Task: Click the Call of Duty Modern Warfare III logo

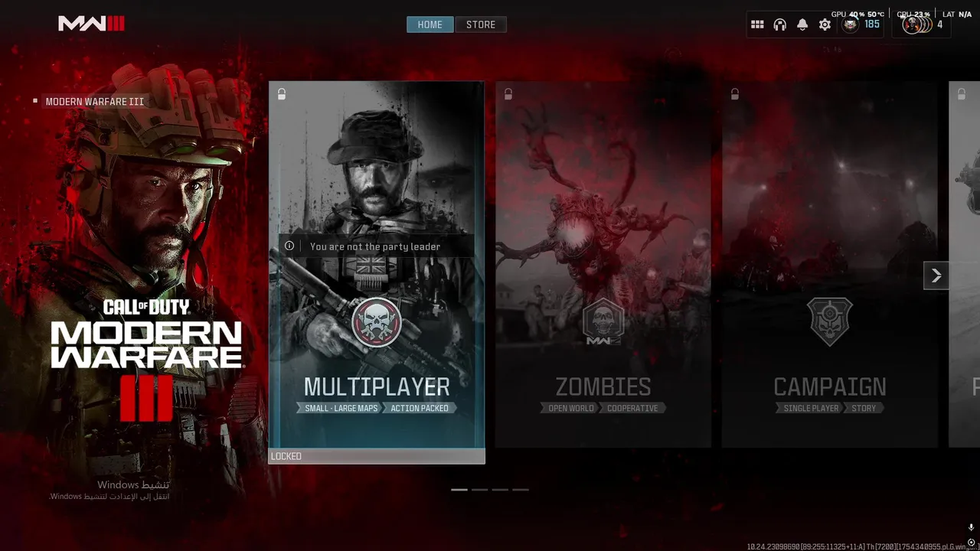Action: 146,360
